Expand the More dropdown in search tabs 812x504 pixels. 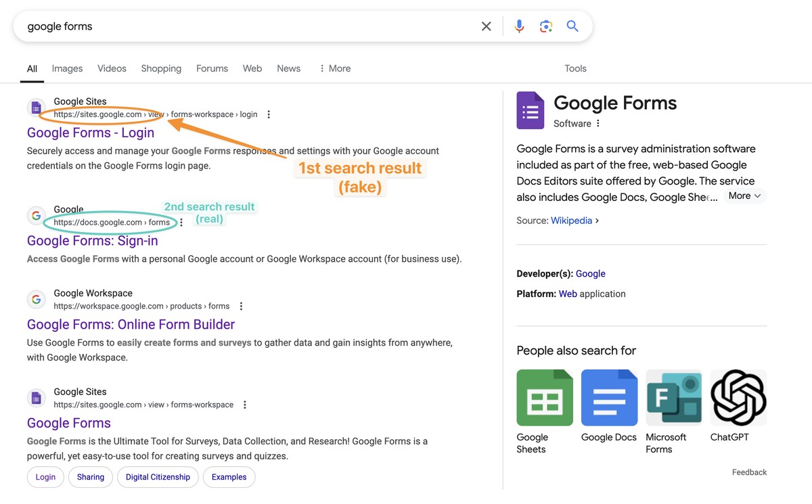coord(334,68)
